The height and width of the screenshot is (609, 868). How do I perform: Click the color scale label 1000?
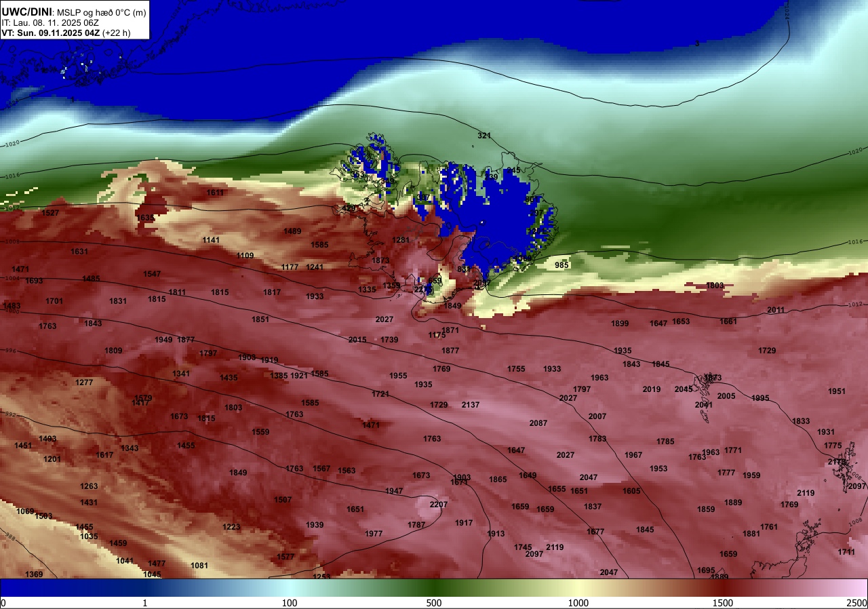pos(578,603)
